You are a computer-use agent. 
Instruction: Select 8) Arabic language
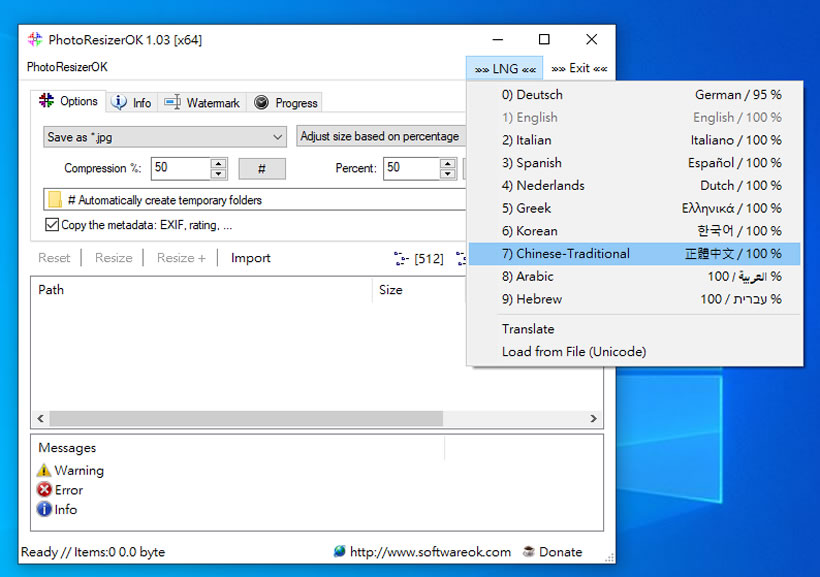point(634,276)
